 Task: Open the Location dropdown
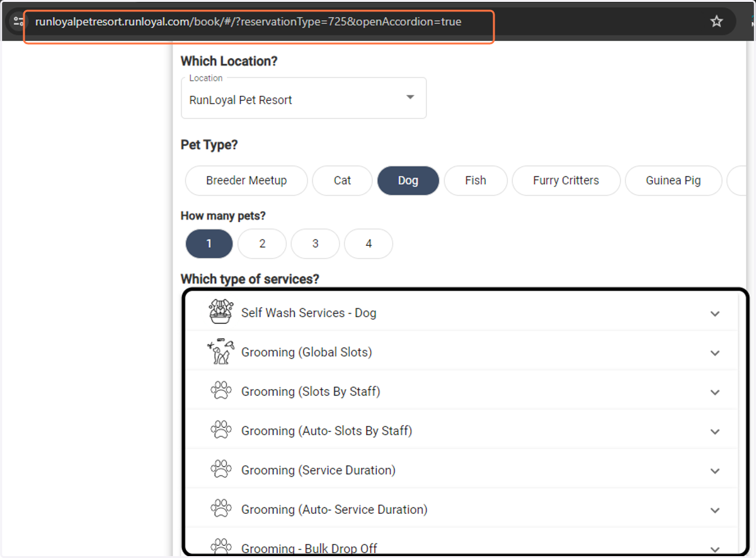(x=304, y=98)
